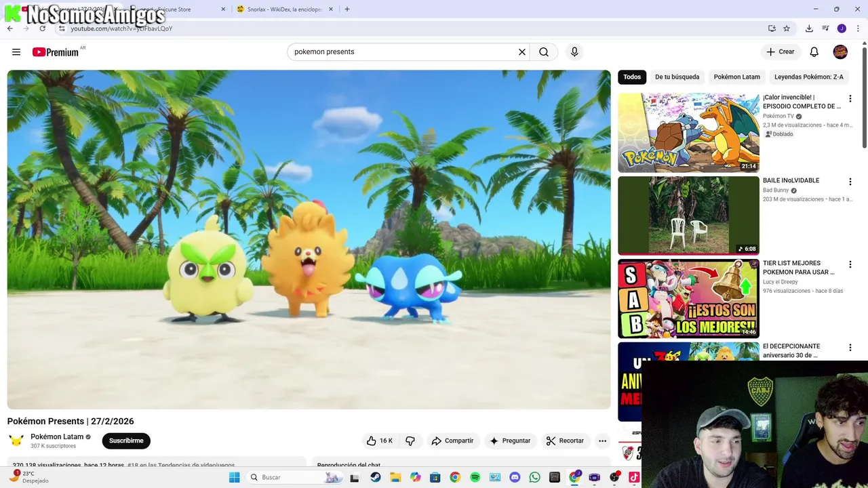Run search with the magnifier button
Viewport: 868px width, 488px height.
(x=544, y=52)
